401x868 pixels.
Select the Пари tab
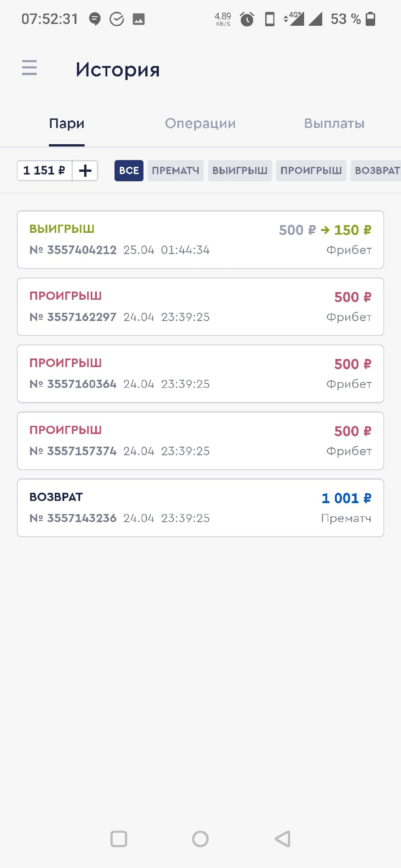pyautogui.click(x=67, y=123)
